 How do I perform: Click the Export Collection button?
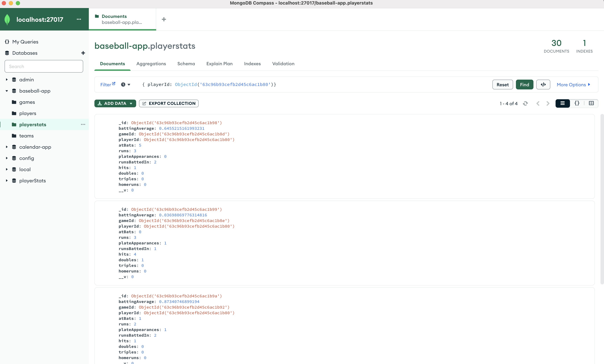click(169, 103)
